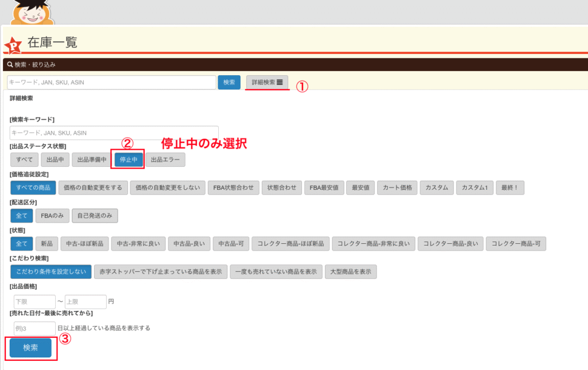
Task: Click the large blue 検索 button at bottom
Action: [x=30, y=348]
